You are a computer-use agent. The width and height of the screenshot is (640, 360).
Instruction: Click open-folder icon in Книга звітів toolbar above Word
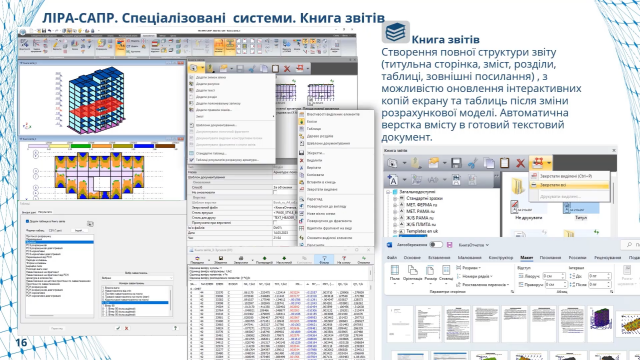pyautogui.click(x=433, y=163)
